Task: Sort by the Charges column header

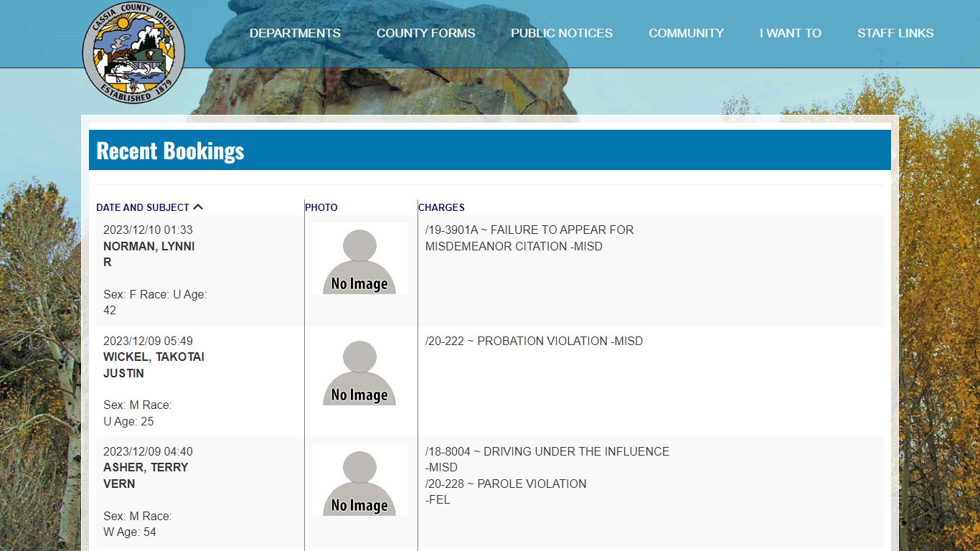Action: tap(441, 207)
